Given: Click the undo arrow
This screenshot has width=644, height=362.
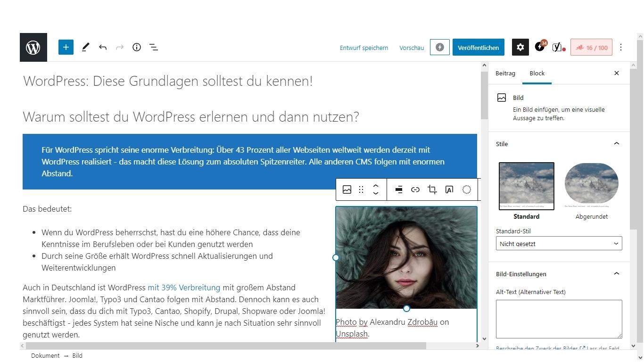Looking at the screenshot, I should 103,47.
